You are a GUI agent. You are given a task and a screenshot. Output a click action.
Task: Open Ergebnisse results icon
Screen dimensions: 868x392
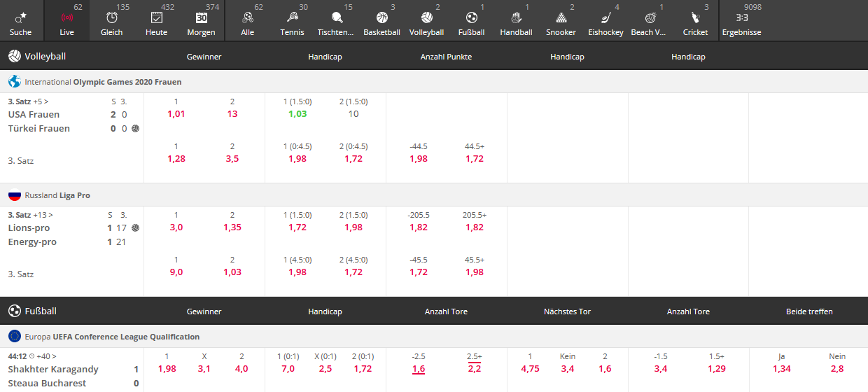(x=741, y=17)
